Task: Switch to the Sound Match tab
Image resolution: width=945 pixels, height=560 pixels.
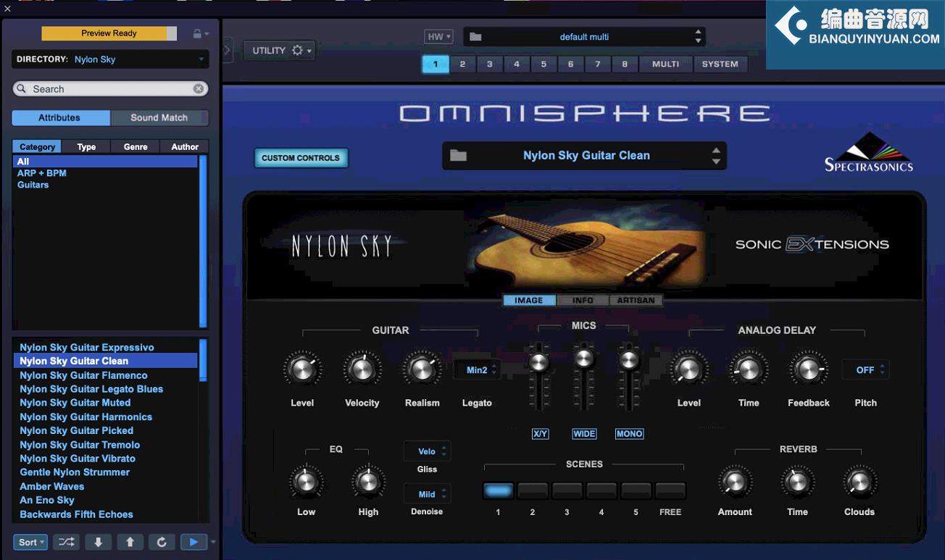Action: pyautogui.click(x=159, y=117)
